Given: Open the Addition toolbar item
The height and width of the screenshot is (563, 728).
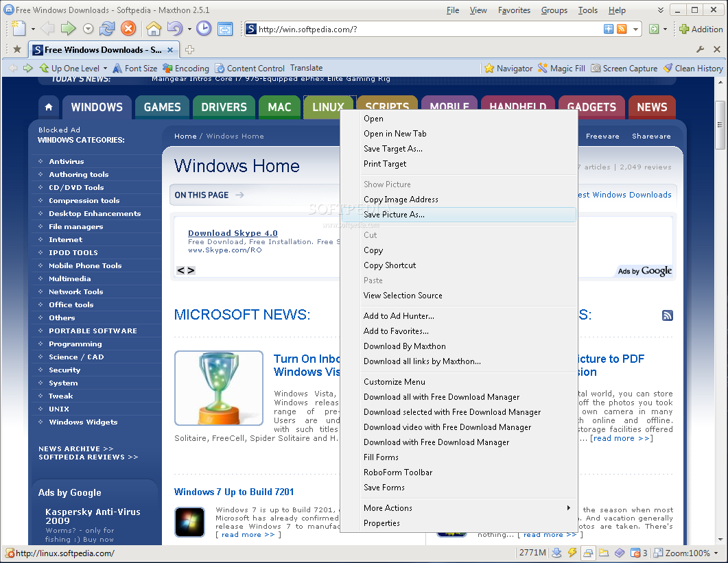Looking at the screenshot, I should 701,29.
